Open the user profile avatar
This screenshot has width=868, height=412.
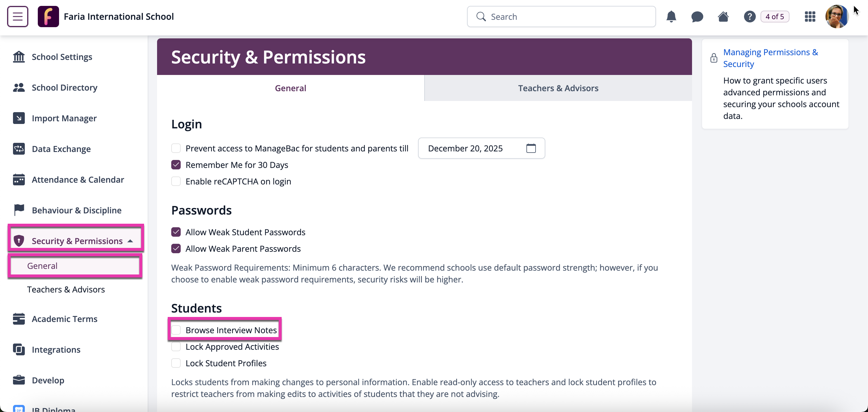(x=837, y=17)
